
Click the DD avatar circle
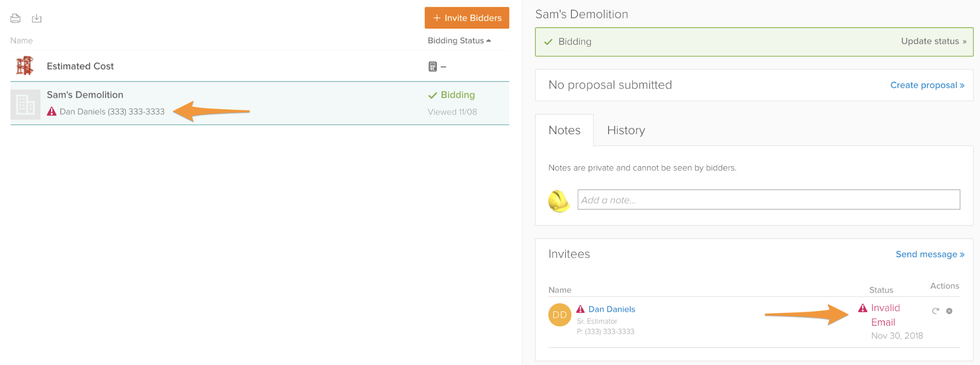click(x=559, y=315)
